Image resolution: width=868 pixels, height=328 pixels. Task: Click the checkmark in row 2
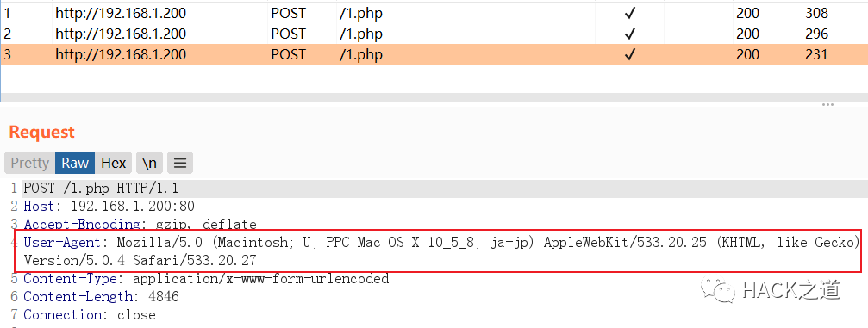click(629, 34)
